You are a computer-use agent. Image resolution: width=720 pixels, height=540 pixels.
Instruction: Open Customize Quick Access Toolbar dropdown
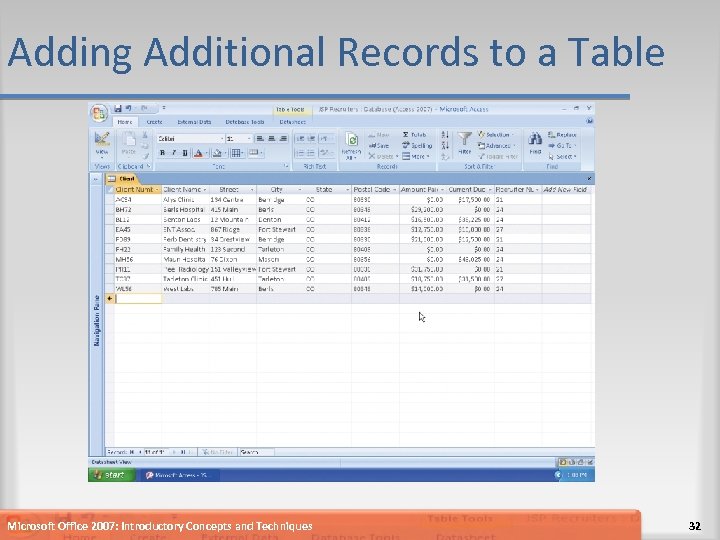(163, 108)
